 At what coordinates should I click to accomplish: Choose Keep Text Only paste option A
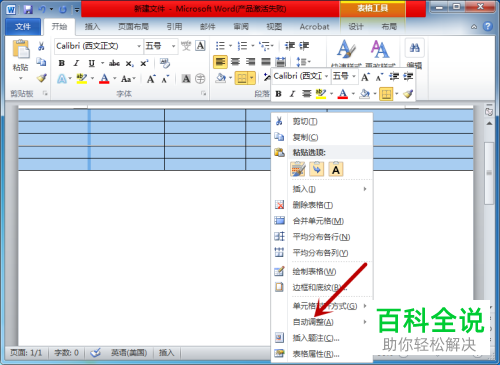coord(336,169)
